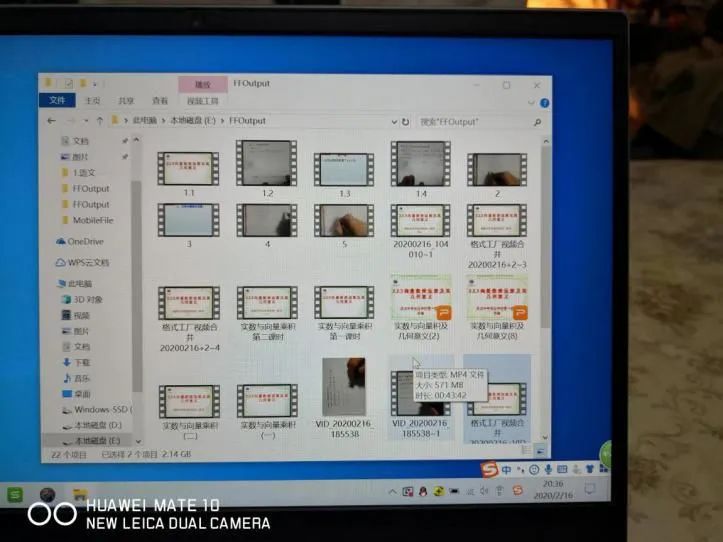Select video file named 2
Image resolution: width=723 pixels, height=542 pixels.
497,175
